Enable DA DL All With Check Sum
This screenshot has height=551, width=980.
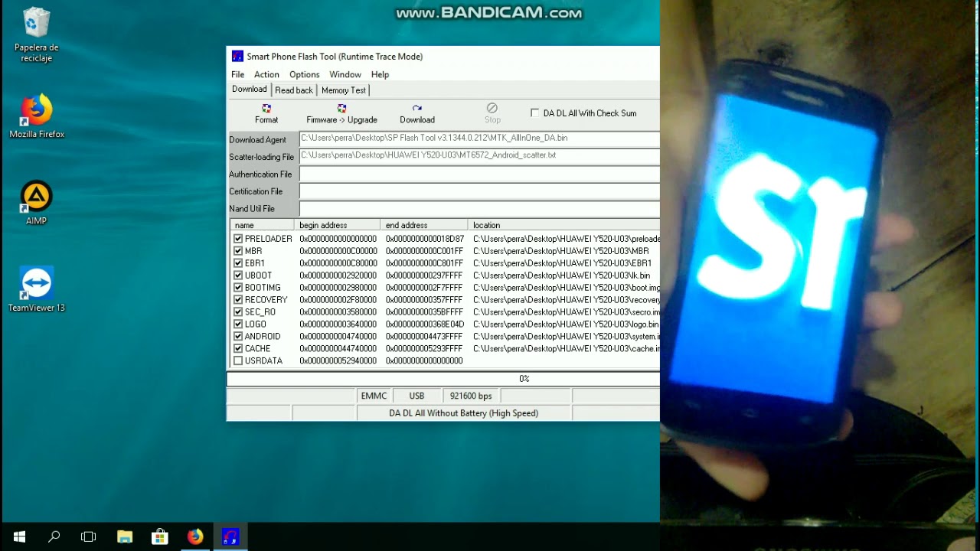coord(534,112)
